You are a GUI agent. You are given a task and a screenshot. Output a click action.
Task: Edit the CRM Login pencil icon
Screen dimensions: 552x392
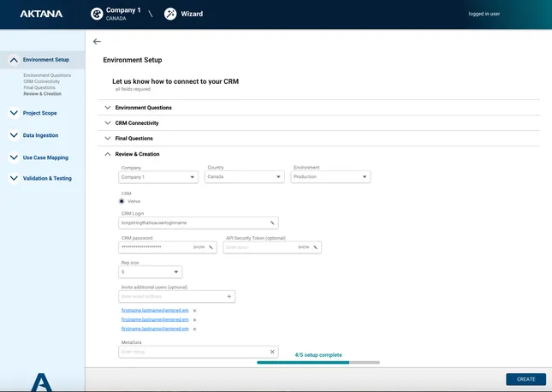[272, 223]
